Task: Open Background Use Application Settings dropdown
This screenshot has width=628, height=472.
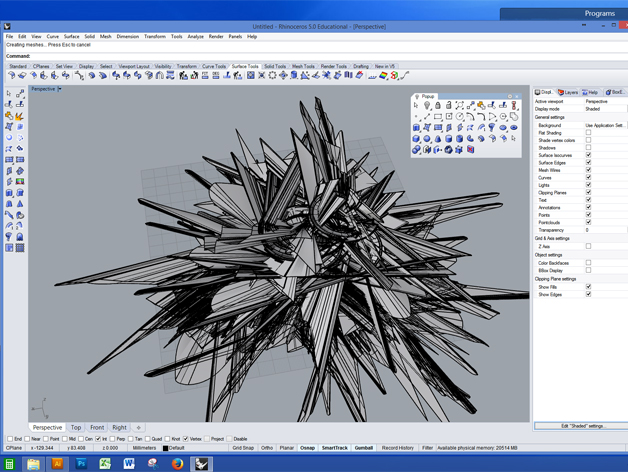Action: pyautogui.click(x=604, y=126)
